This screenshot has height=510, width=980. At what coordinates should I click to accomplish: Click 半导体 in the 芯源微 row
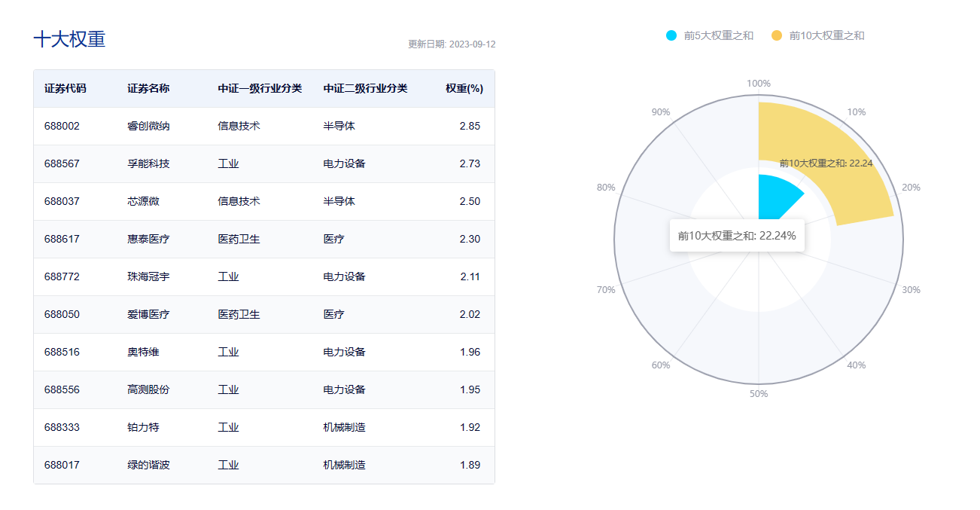[x=339, y=201]
